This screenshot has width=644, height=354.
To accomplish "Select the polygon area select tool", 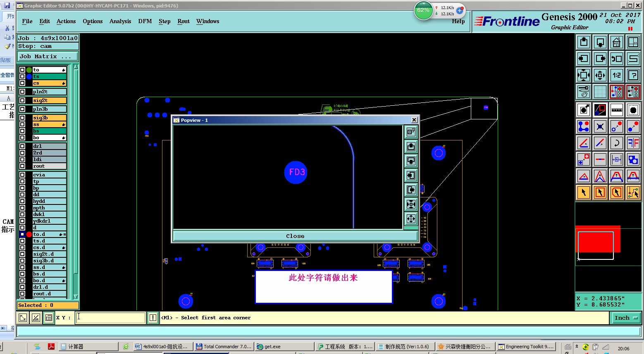I will tap(617, 192).
